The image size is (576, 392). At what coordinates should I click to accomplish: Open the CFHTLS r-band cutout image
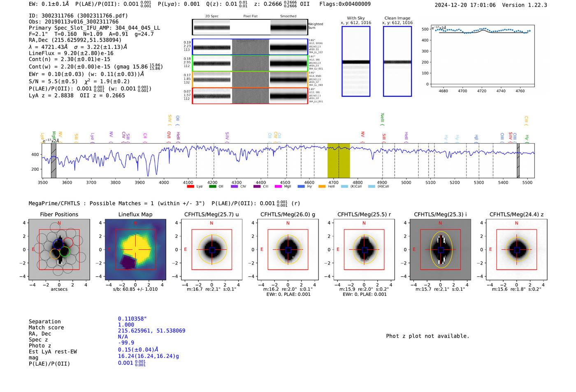tap(364, 249)
